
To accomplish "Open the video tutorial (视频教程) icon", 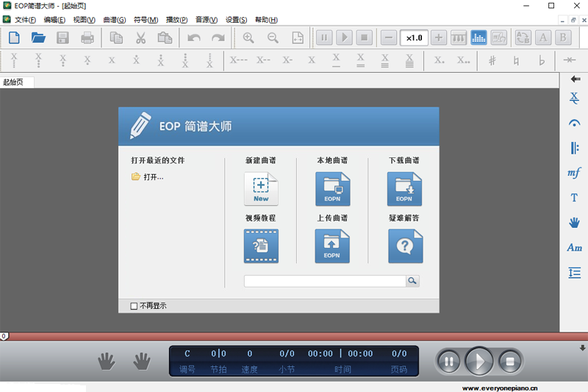I will (x=261, y=246).
